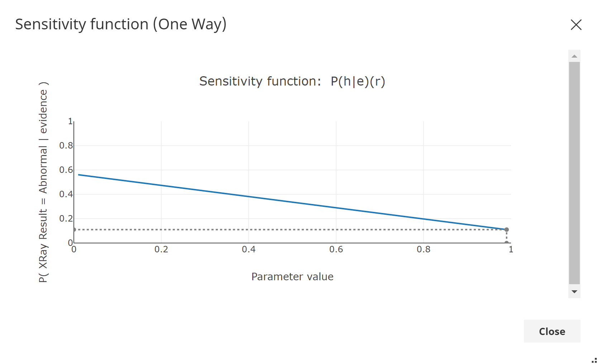
Task: Select the gray endpoint marker at parameter value 1
Action: [507, 229]
